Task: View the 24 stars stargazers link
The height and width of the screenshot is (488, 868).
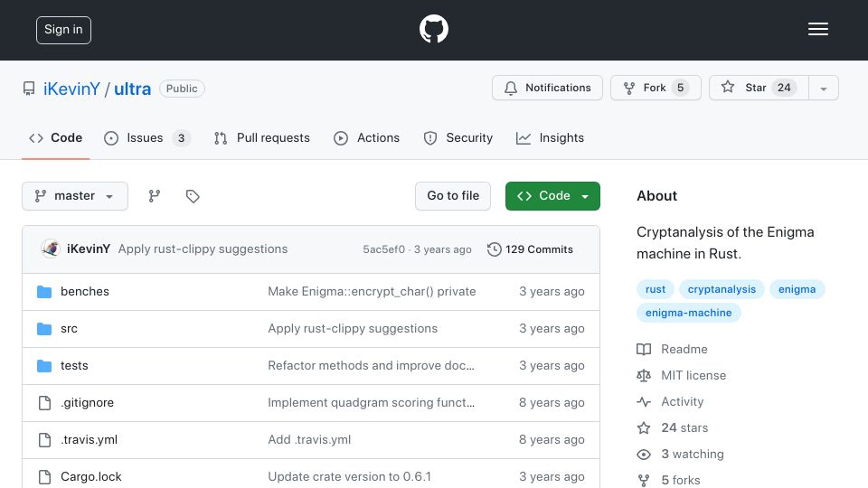Action: (673, 427)
